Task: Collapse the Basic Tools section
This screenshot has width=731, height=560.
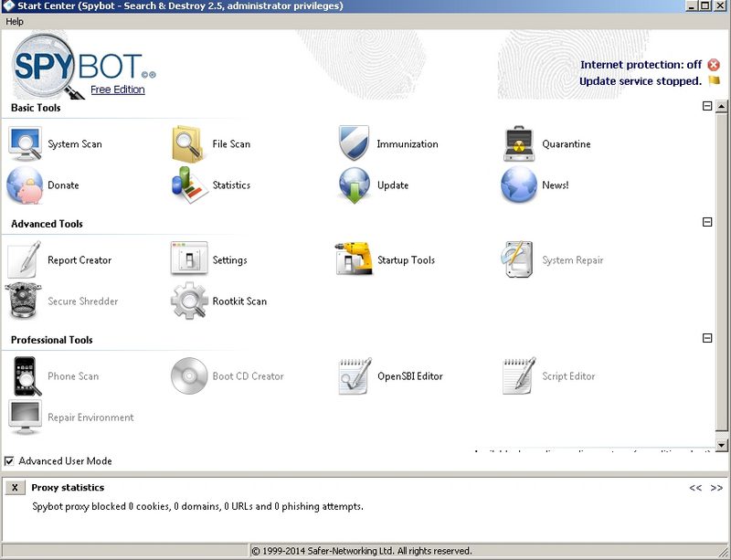Action: coord(707,106)
